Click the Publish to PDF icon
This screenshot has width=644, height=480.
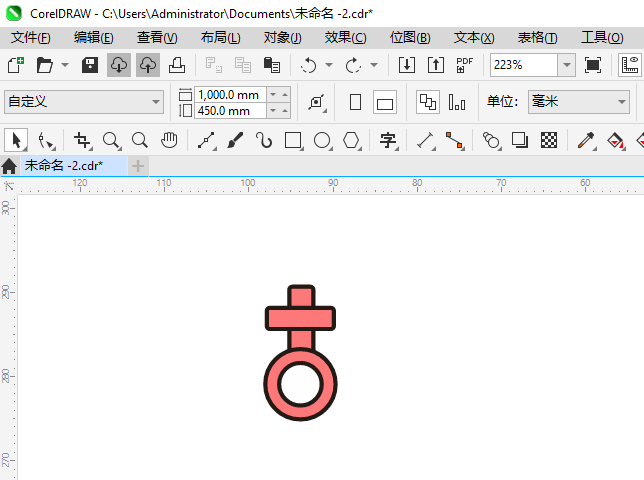click(x=465, y=65)
